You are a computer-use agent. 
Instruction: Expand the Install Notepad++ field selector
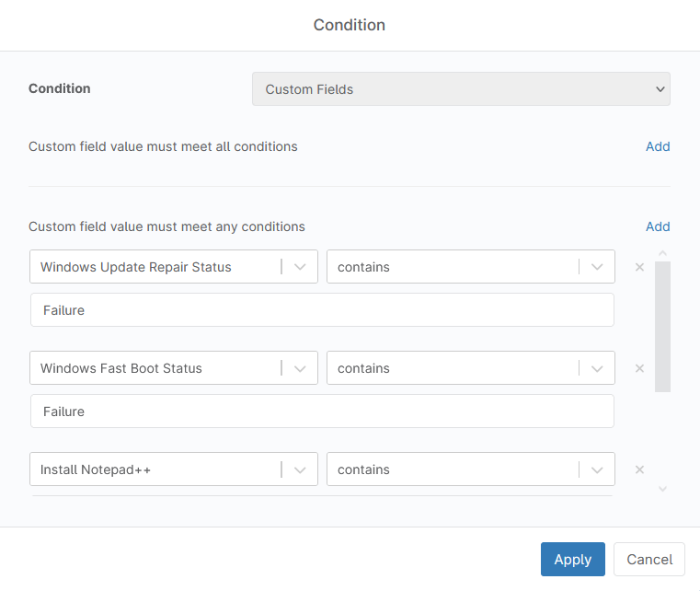coord(300,469)
